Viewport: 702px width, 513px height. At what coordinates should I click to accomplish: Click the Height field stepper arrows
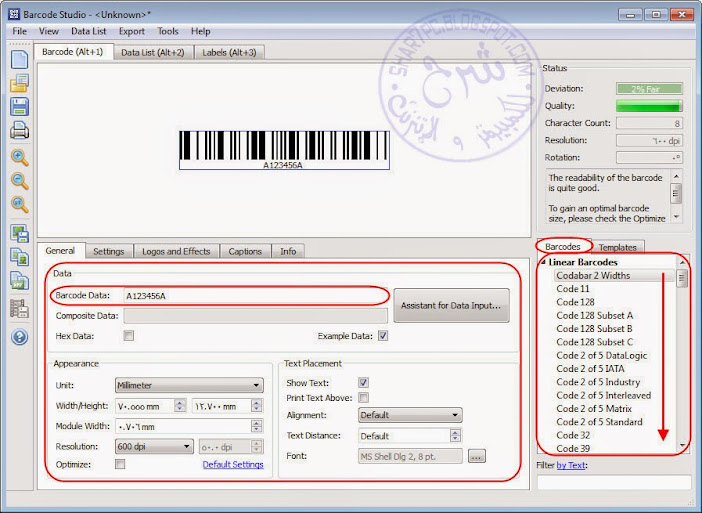[257, 406]
